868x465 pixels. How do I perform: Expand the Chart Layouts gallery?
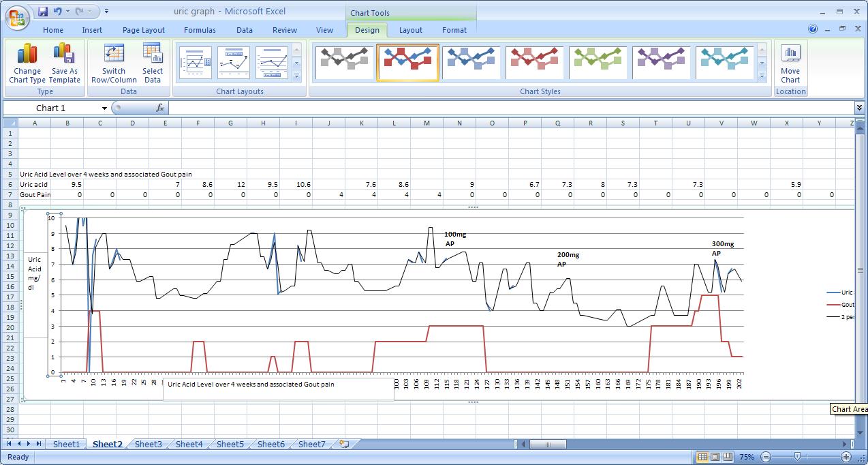(296, 75)
